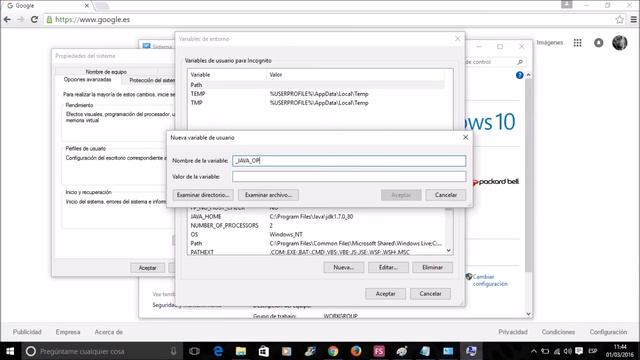Select the NUMBER_OF_PROCESSORS system variable
The image size is (640, 360).
click(316, 225)
